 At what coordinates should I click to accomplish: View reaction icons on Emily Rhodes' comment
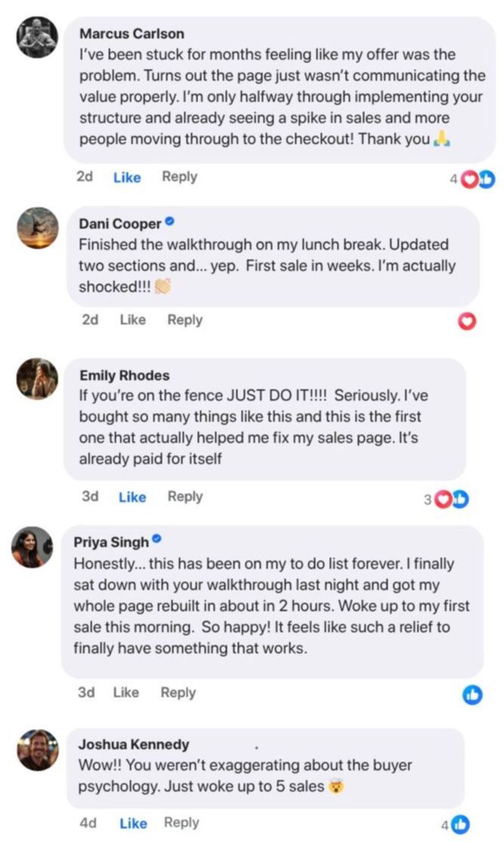coord(450,499)
